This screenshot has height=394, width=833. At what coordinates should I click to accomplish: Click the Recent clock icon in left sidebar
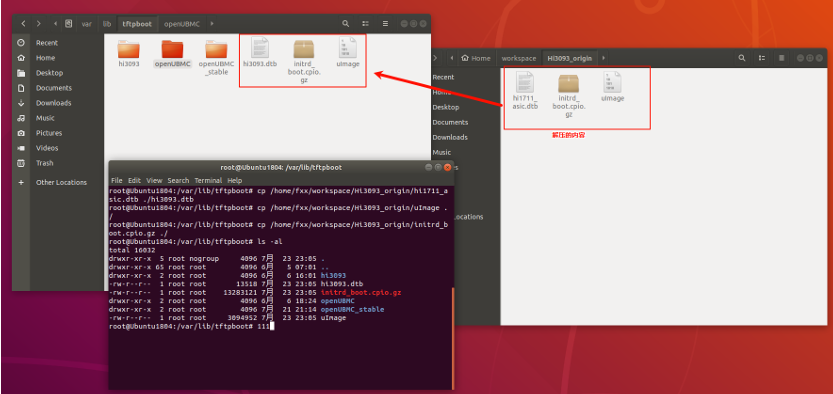[x=21, y=42]
